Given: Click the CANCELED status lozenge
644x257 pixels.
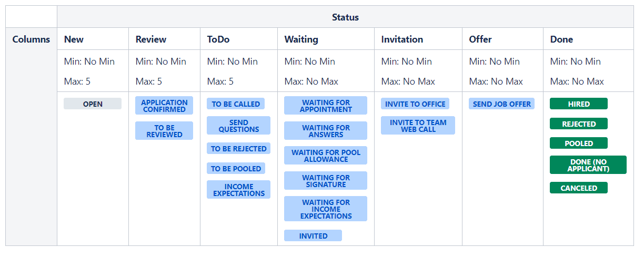Looking at the screenshot, I should pyautogui.click(x=579, y=188).
